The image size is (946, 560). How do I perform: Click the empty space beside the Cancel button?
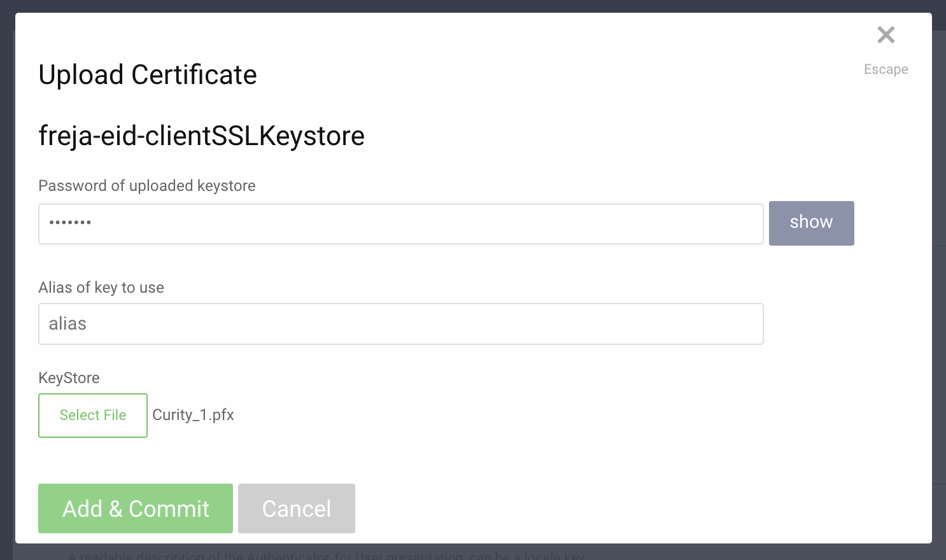tap(637, 508)
